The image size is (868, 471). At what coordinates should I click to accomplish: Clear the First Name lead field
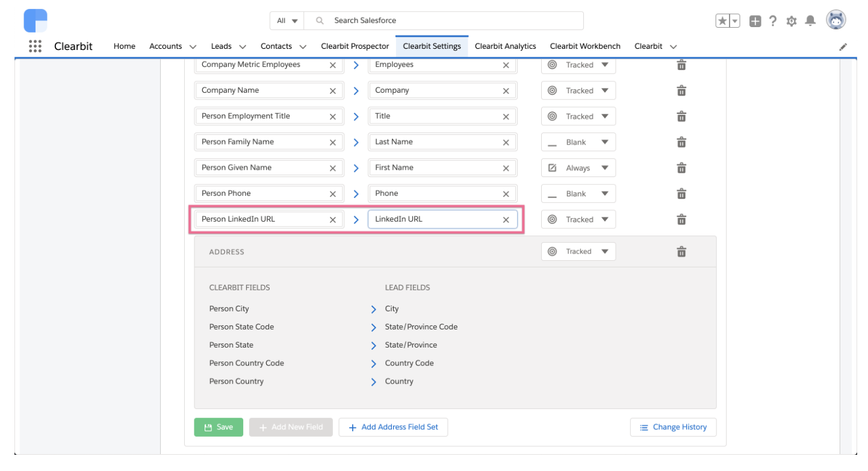tap(506, 169)
